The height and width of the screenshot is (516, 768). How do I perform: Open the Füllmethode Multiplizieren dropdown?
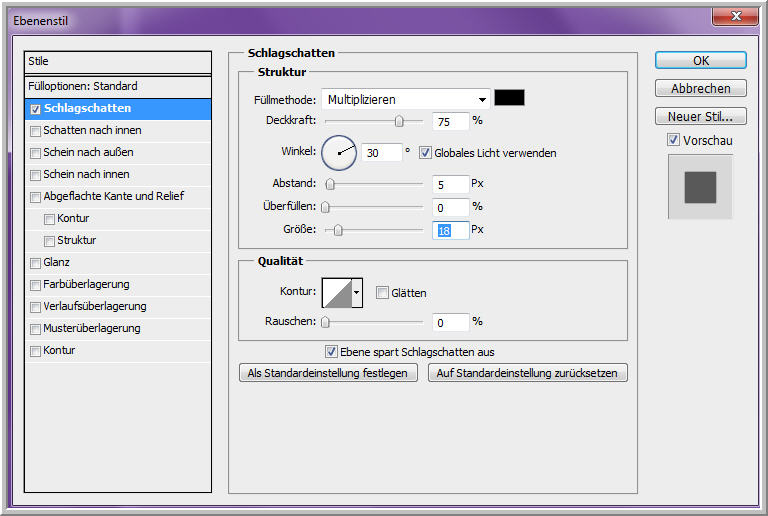pyautogui.click(x=406, y=99)
